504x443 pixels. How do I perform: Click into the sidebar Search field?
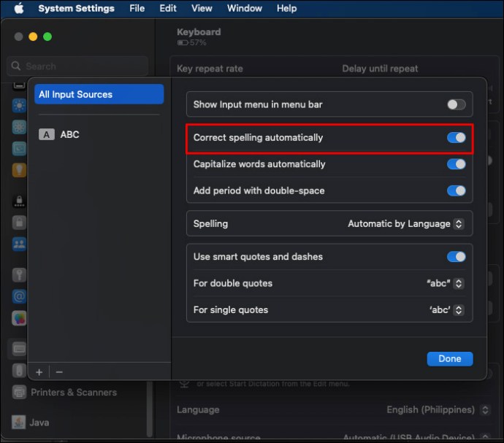77,66
